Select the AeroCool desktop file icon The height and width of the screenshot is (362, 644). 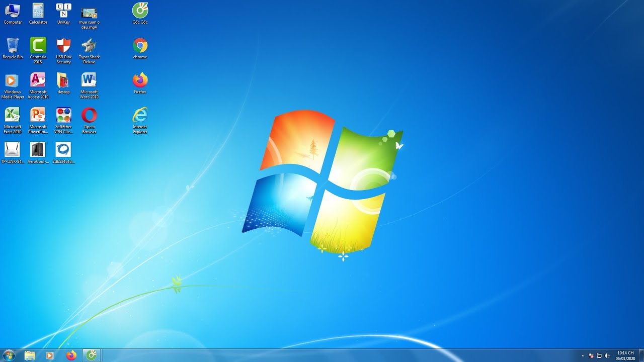[38, 153]
